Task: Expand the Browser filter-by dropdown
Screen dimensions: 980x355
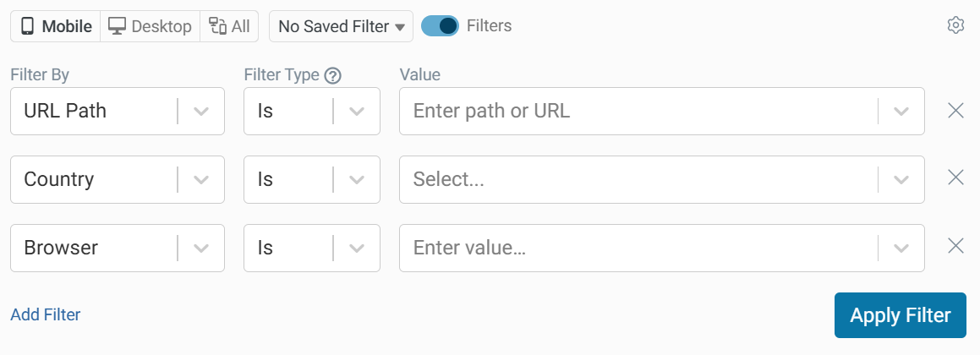Action: pos(201,248)
